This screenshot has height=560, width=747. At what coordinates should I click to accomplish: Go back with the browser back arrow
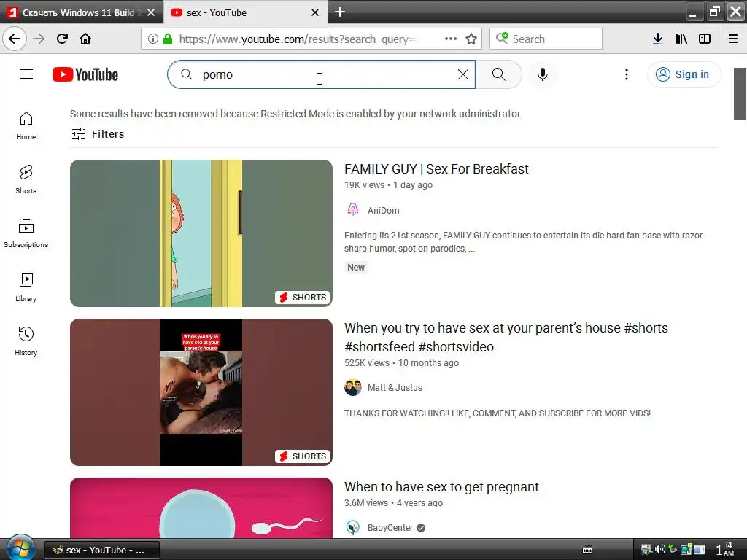pos(15,39)
